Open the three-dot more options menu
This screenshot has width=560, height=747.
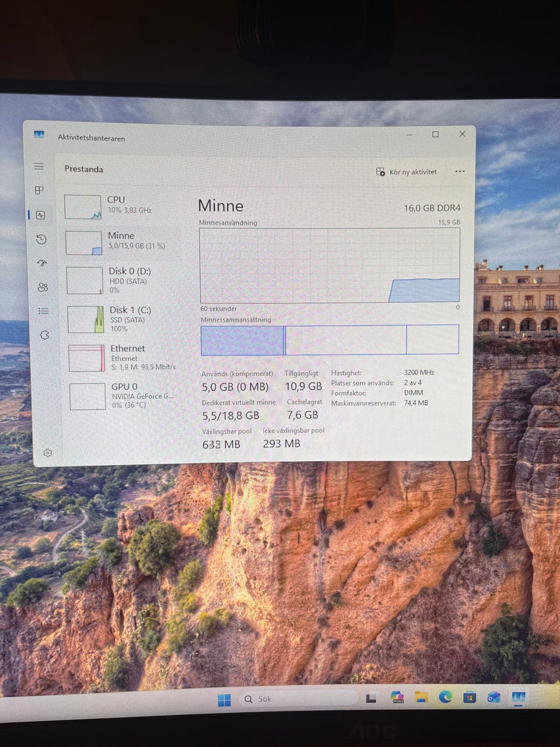coord(460,172)
